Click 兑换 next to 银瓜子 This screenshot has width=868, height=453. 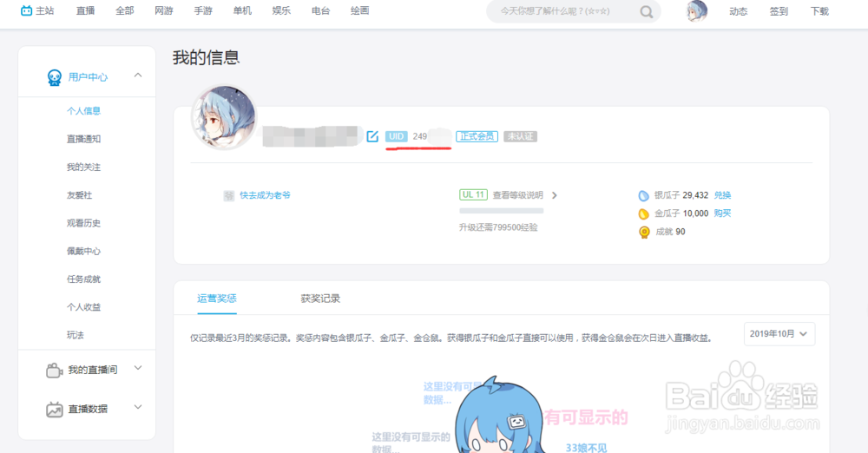[722, 195]
